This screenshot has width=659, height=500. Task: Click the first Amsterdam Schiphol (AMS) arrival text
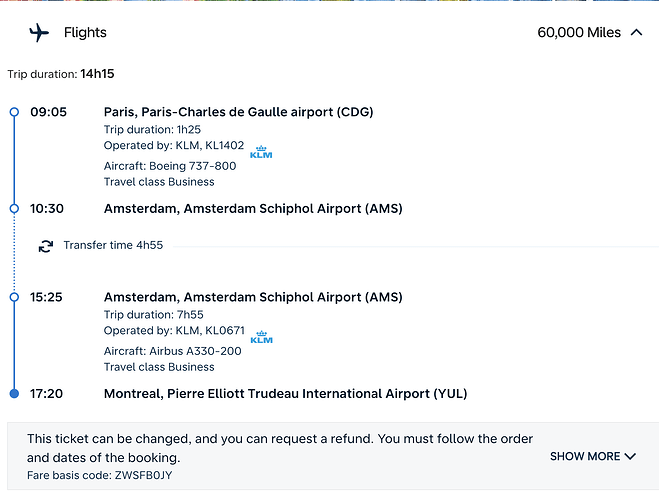(253, 209)
